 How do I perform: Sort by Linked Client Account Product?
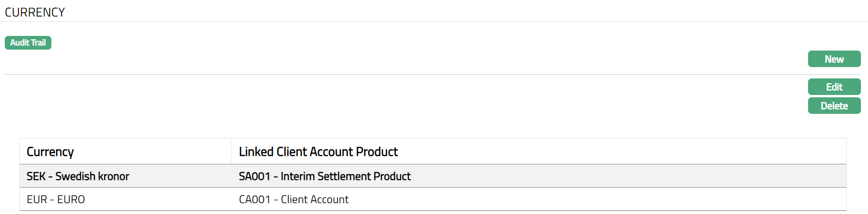click(x=318, y=152)
